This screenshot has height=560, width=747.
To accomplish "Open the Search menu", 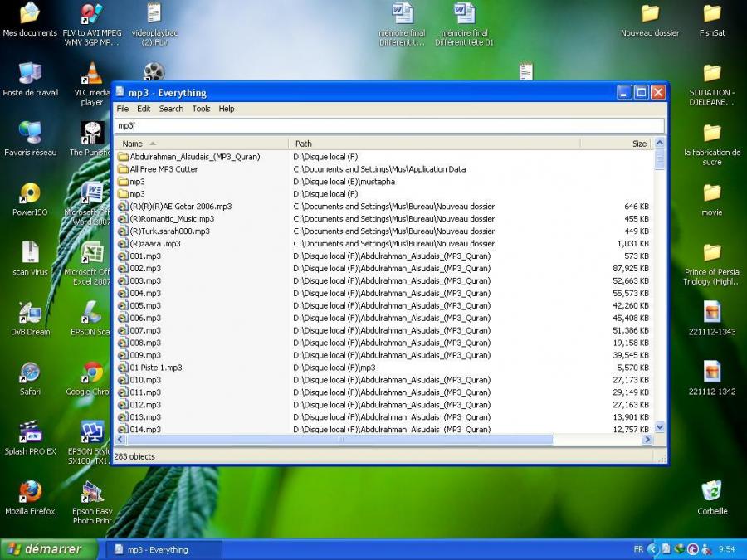I will [171, 109].
